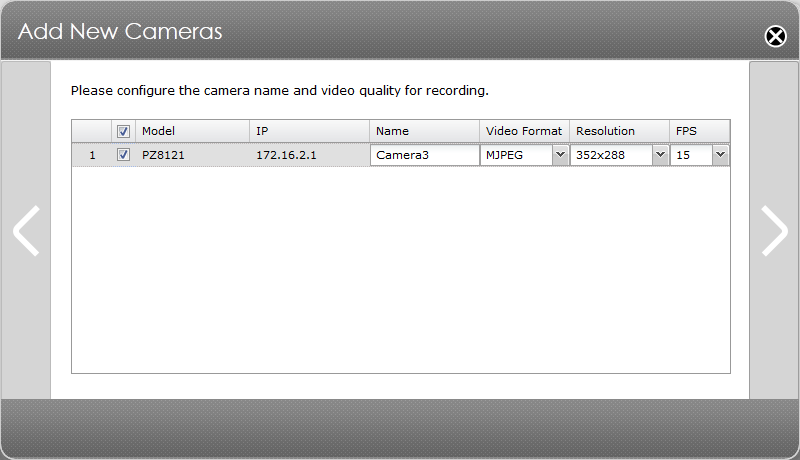
Task: Click the MJPEG format value text
Action: click(504, 155)
